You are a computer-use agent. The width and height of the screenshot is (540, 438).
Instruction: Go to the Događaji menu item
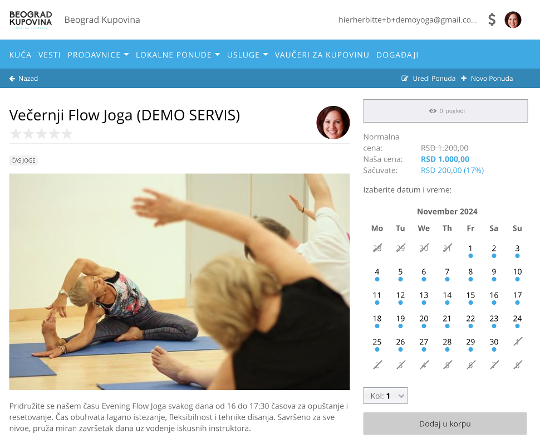click(397, 55)
